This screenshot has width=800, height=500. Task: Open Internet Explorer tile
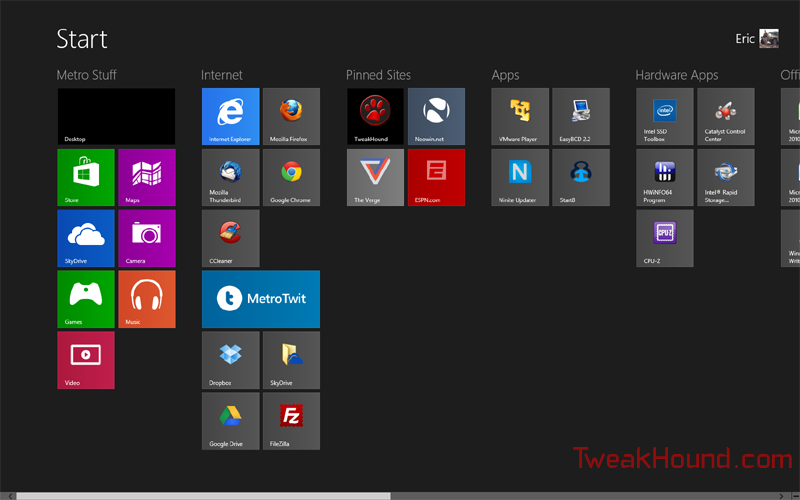coord(231,116)
